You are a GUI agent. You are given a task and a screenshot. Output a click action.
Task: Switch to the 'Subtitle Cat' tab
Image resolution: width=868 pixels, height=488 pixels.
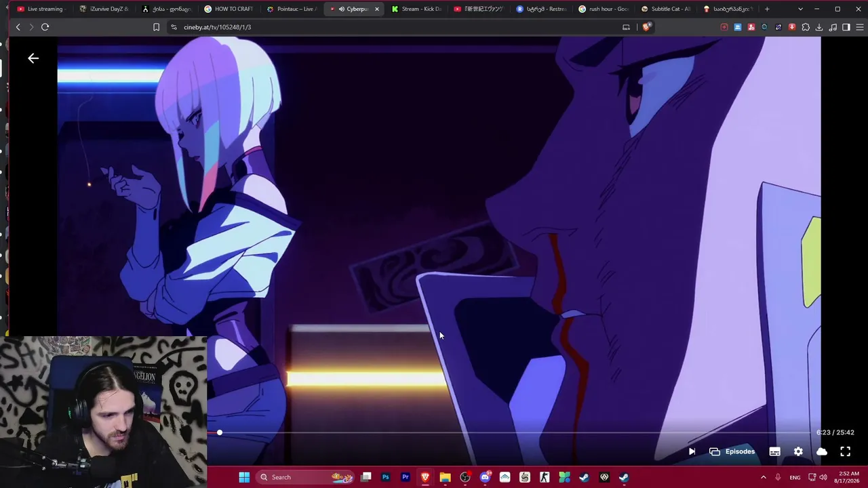pyautogui.click(x=666, y=9)
